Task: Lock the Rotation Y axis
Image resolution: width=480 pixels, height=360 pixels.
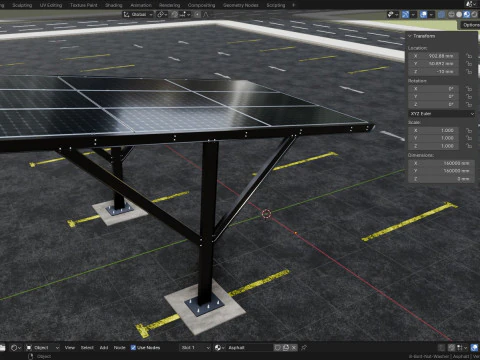Action: tap(469, 96)
